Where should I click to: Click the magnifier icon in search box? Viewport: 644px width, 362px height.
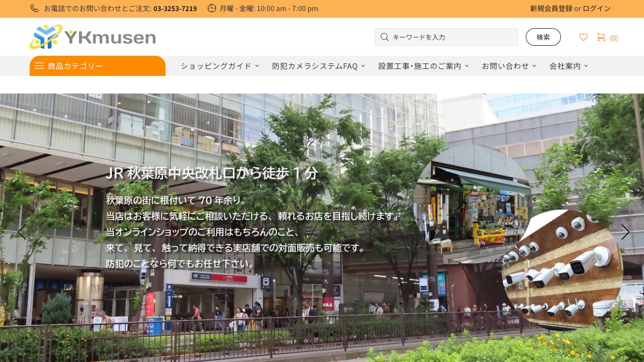(385, 37)
